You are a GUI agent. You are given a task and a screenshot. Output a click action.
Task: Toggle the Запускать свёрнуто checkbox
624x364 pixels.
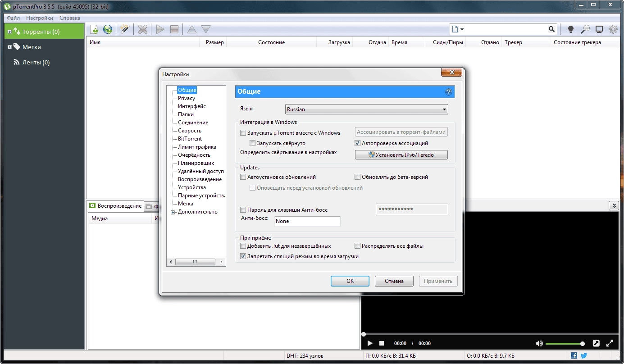(x=253, y=143)
